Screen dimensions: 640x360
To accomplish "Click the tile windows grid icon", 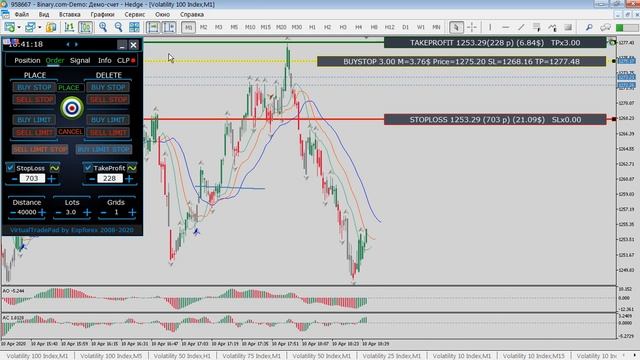I will point(134,27).
